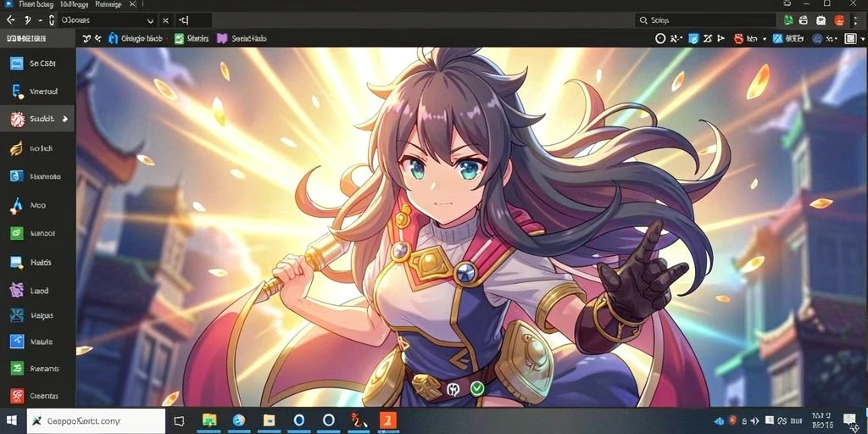Open the dropdown next to the globe icon

point(835,39)
